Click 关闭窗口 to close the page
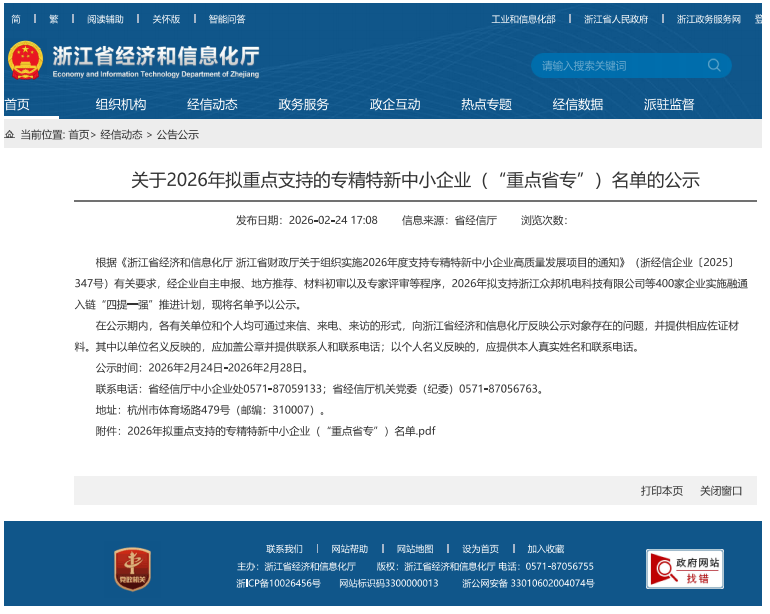Screen dimensions: 770x614 [x=721, y=490]
